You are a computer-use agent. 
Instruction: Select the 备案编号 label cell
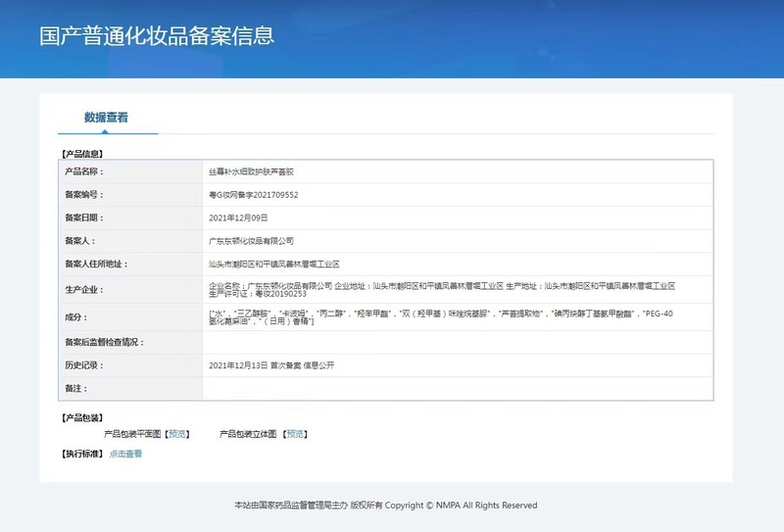coord(130,195)
